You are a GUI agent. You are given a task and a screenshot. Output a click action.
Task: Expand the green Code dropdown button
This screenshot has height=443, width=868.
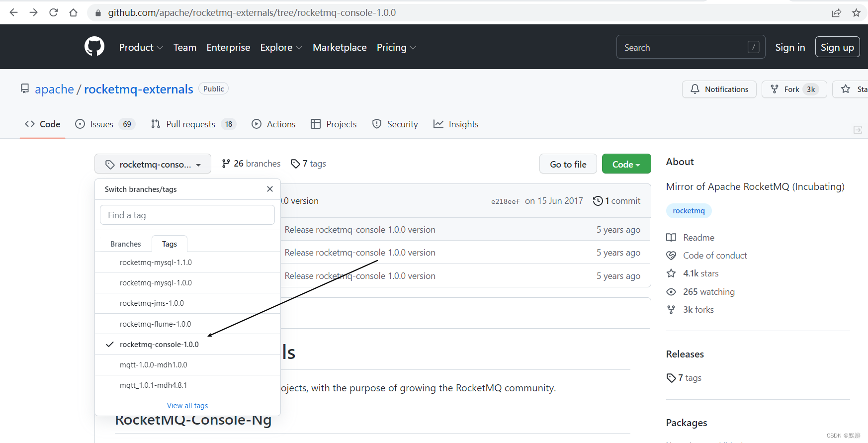tap(626, 164)
